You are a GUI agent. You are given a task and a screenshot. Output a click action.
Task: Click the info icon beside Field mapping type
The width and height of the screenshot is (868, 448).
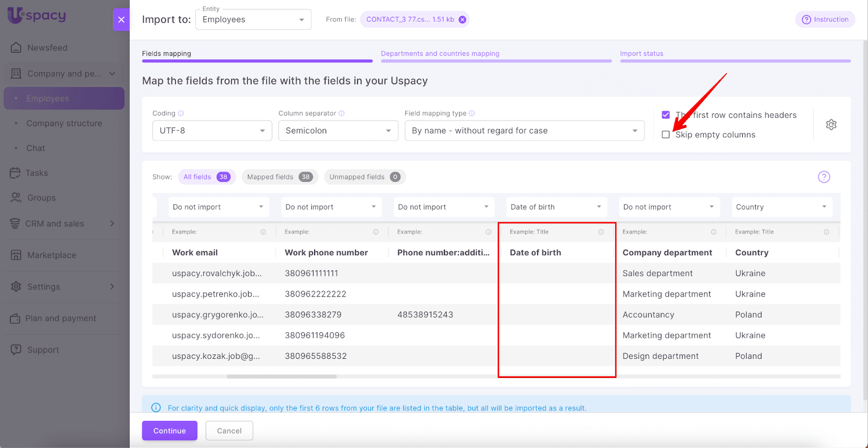pyautogui.click(x=472, y=113)
